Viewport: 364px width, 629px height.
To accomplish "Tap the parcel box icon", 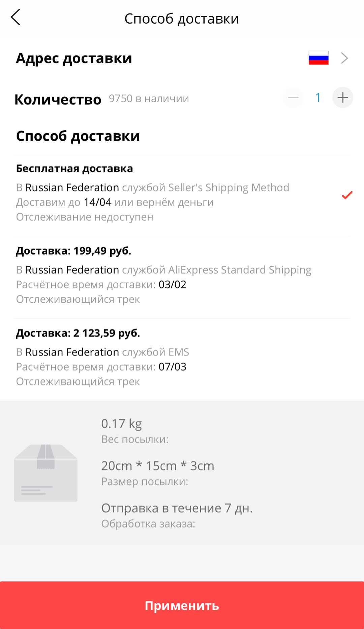I will 46,473.
